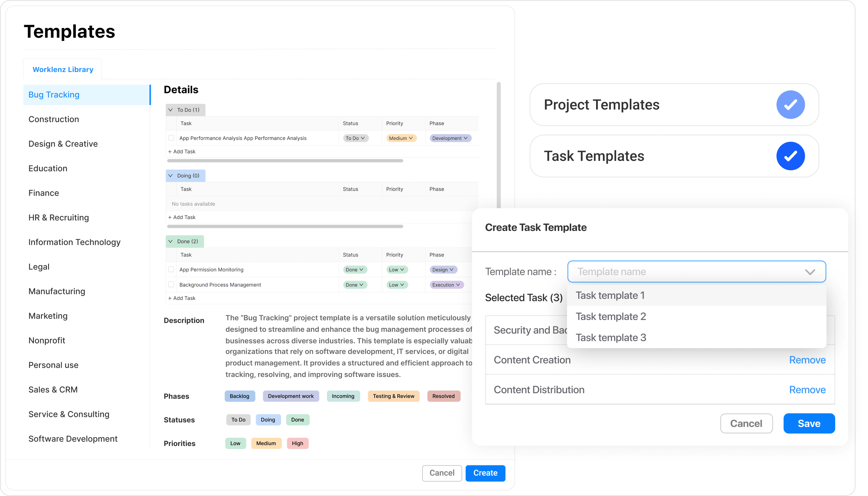868x496 pixels.
Task: Select the Construction category in the sidebar
Action: click(x=53, y=119)
